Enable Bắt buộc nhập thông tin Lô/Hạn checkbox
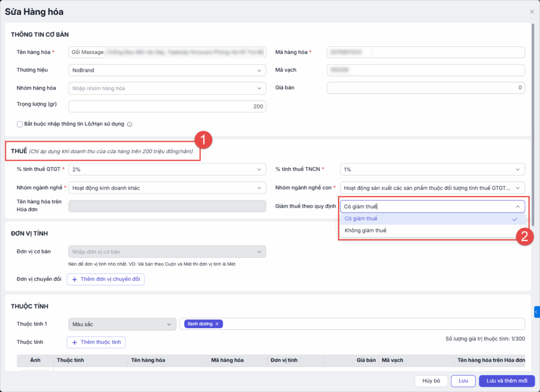The height and width of the screenshot is (392, 540). point(20,124)
